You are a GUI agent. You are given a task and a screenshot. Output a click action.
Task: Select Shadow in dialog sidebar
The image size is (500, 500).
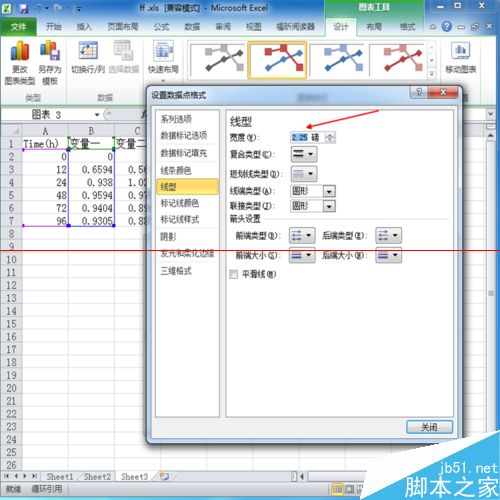pyautogui.click(x=187, y=237)
